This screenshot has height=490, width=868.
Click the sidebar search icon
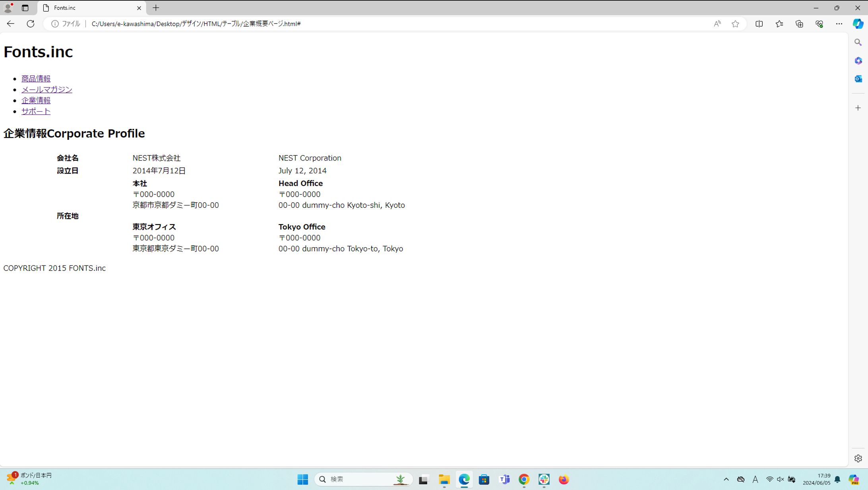[858, 42]
